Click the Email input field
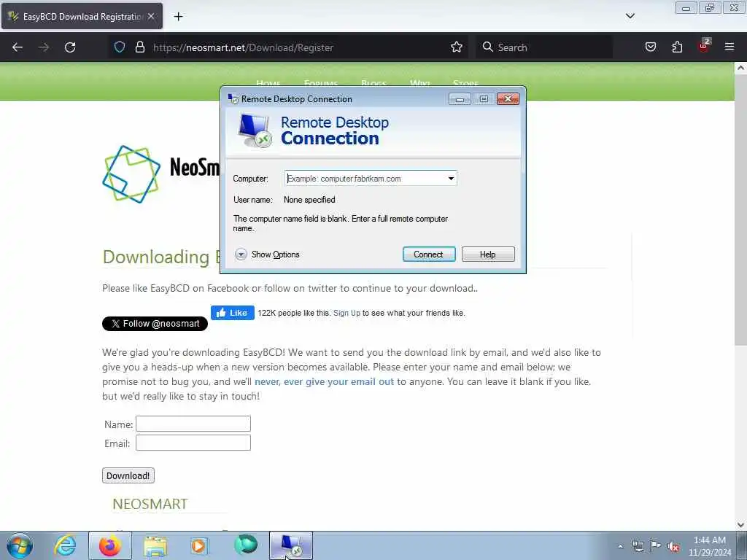The height and width of the screenshot is (560, 747). pos(193,443)
